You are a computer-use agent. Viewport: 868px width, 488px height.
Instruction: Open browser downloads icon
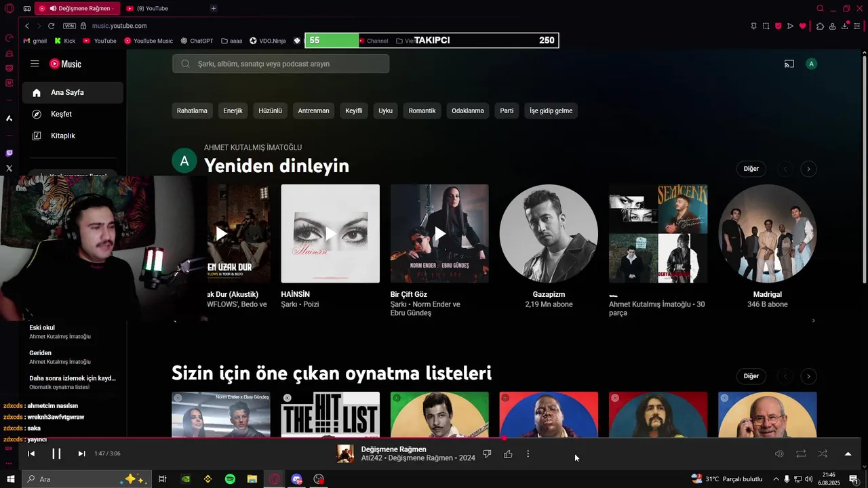845,26
